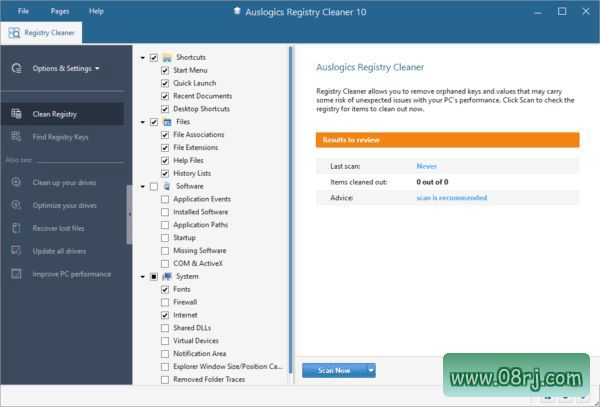
Task: Uncheck the File Associations checkbox
Action: (x=165, y=135)
